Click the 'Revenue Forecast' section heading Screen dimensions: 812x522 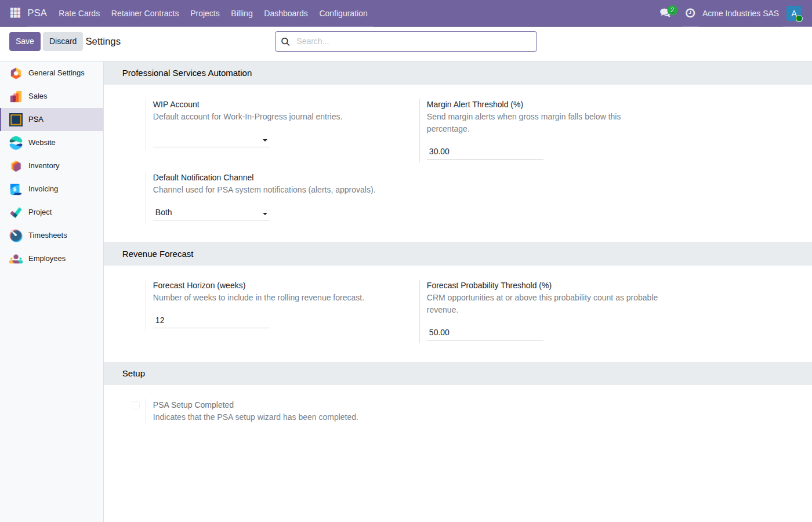(x=158, y=254)
